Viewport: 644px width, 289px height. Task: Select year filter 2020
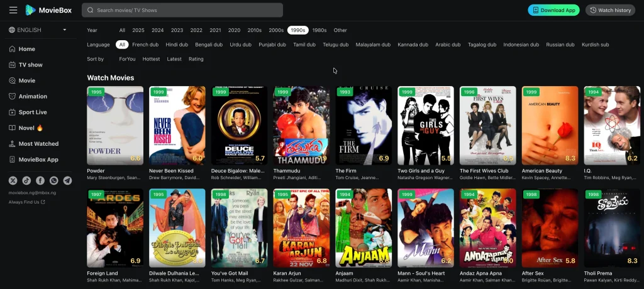click(x=234, y=30)
